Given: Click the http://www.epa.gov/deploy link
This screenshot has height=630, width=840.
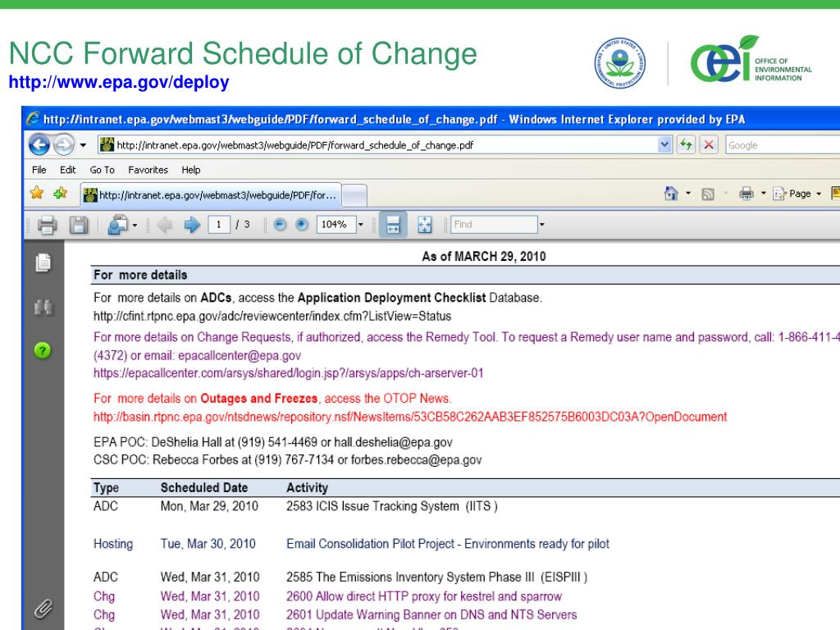Looking at the screenshot, I should 119,82.
